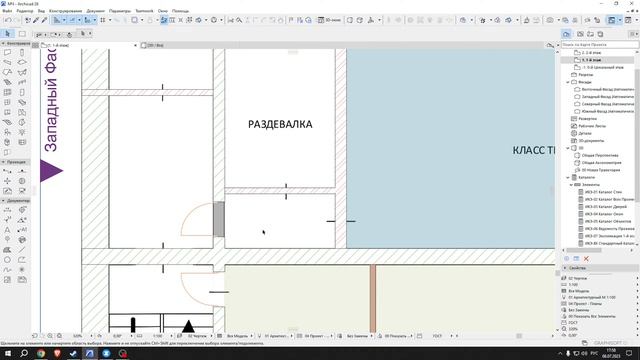Click the red Delete X in navigator
Screen dimensions: 640x360
(x=586, y=258)
